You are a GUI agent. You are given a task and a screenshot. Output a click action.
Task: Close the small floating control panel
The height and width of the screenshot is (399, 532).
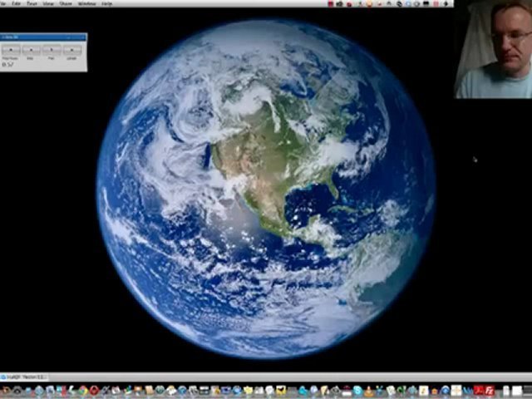pyautogui.click(x=83, y=37)
